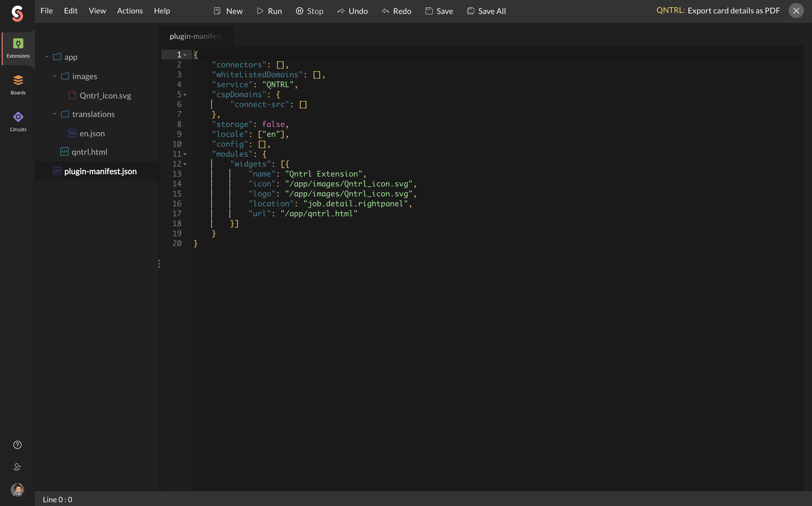The image size is (812, 506).
Task: Open the qntrl.html file
Action: point(89,152)
